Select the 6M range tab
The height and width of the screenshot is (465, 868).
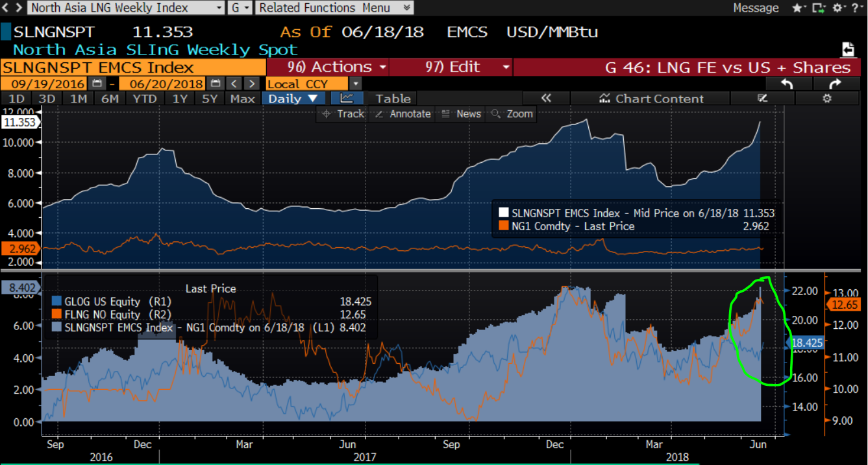coord(110,99)
